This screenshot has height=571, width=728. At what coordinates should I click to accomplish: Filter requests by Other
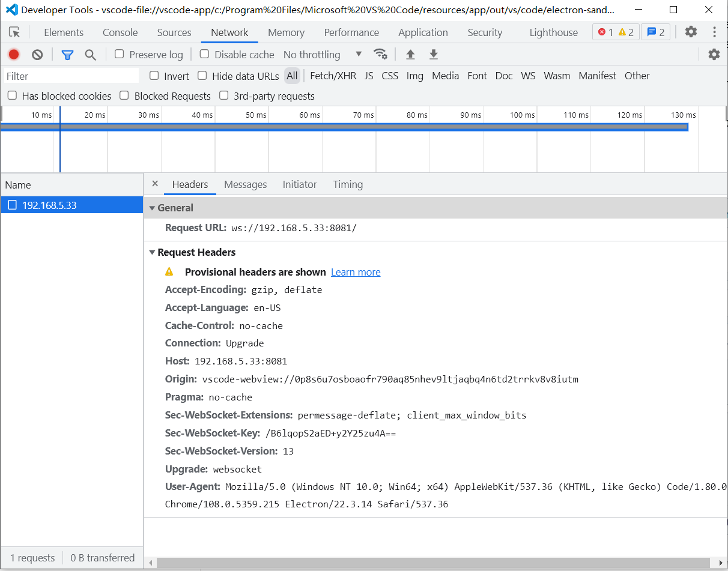tap(637, 76)
